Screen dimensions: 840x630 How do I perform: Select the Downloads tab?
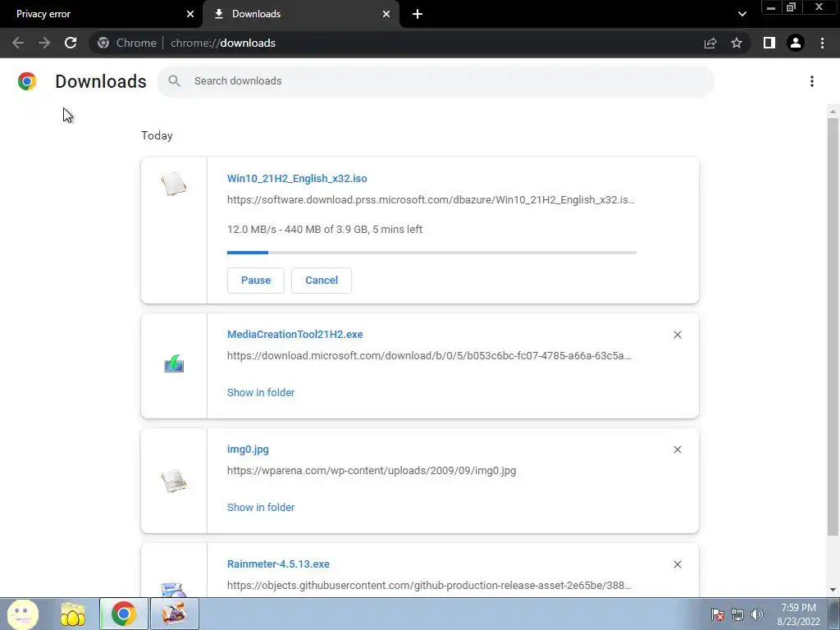coord(301,14)
